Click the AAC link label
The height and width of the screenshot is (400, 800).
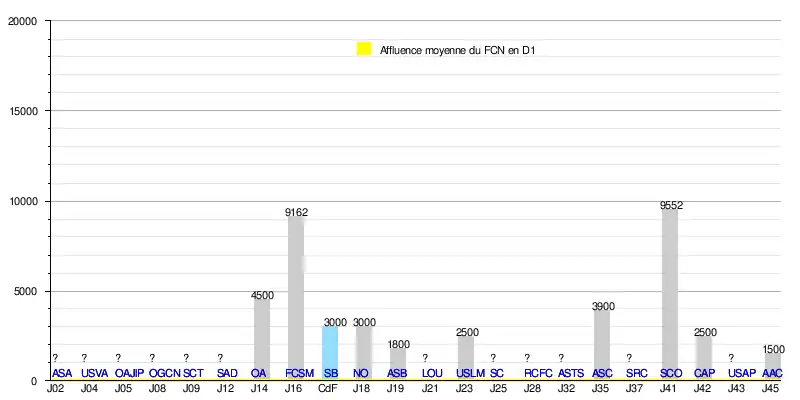772,373
